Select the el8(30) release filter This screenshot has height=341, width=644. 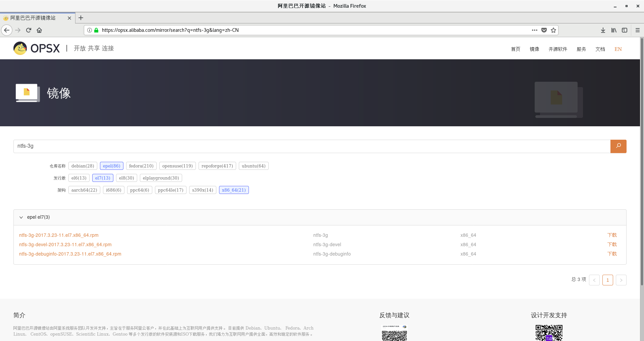pos(126,178)
